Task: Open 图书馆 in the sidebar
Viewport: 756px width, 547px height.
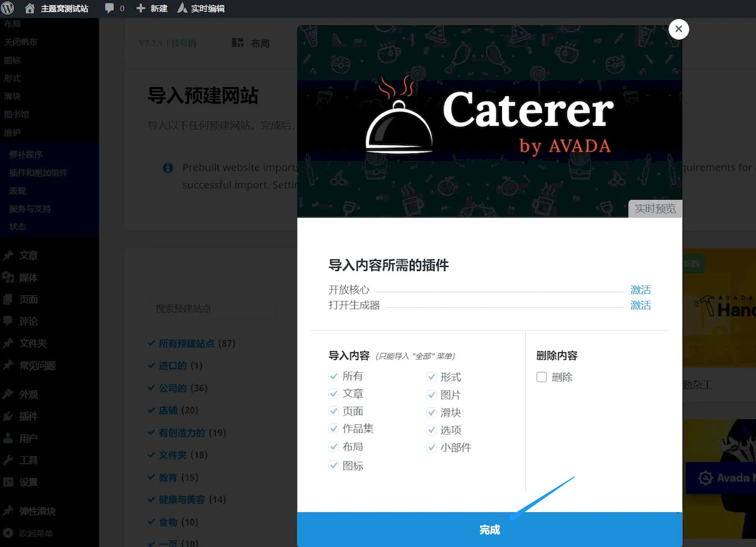Action: 17,114
